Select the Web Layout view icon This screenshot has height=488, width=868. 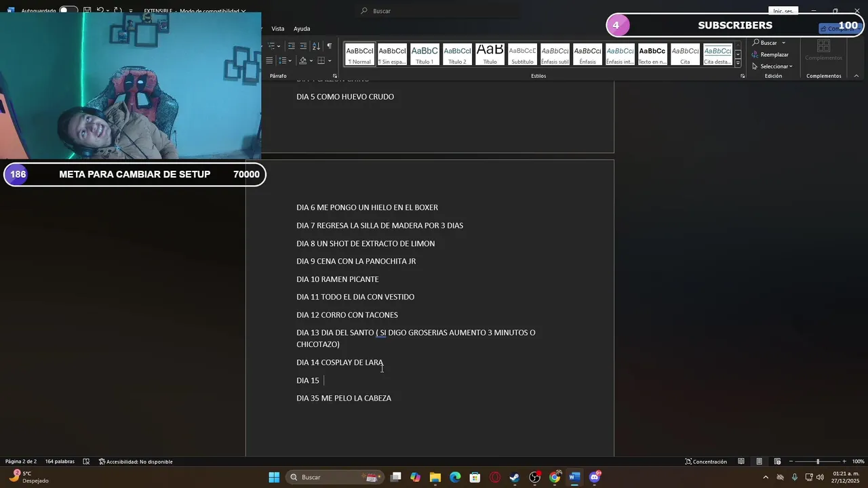[x=778, y=462]
